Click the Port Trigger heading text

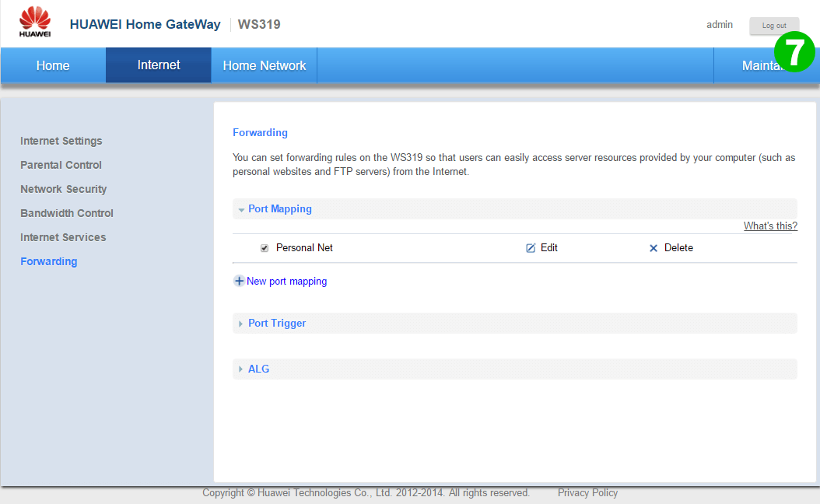click(x=277, y=323)
